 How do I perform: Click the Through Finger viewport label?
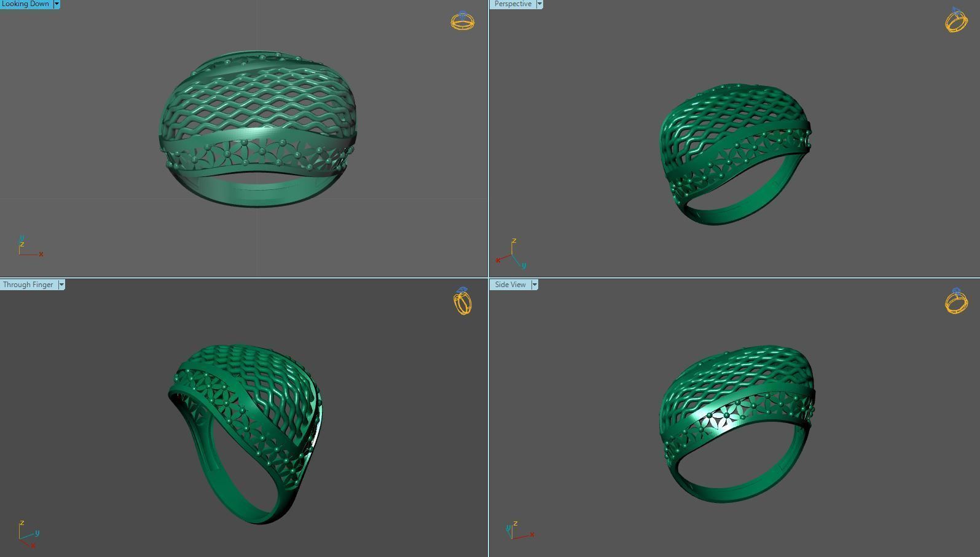pos(28,285)
